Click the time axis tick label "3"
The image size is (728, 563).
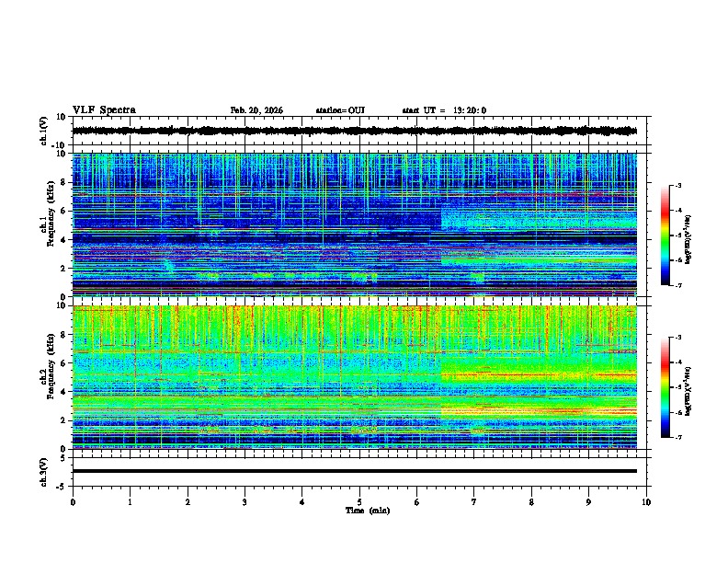(245, 502)
